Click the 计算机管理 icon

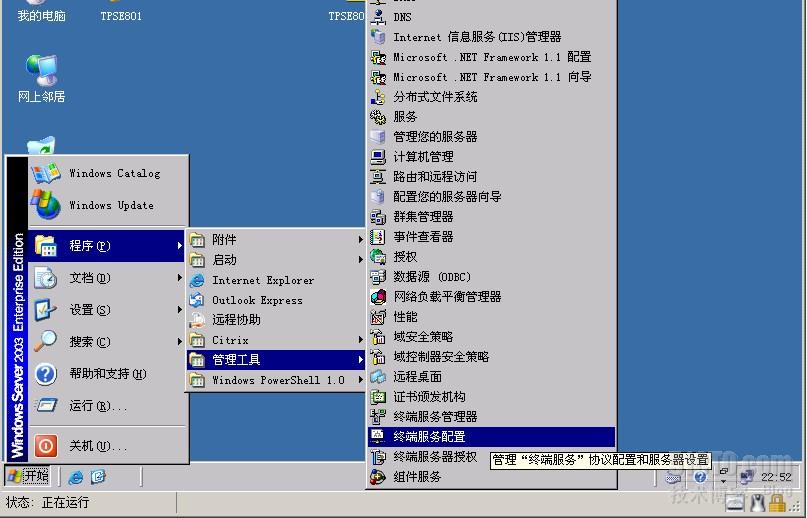tap(378, 157)
